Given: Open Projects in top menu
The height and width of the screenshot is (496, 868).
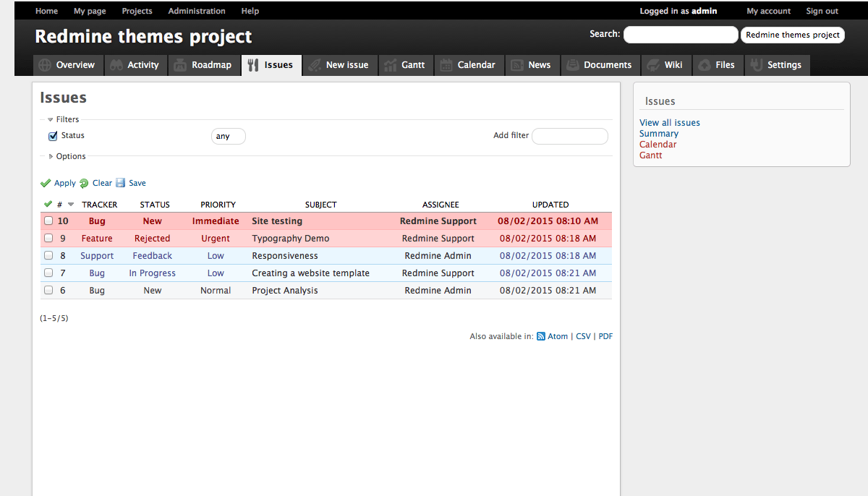Looking at the screenshot, I should (137, 11).
